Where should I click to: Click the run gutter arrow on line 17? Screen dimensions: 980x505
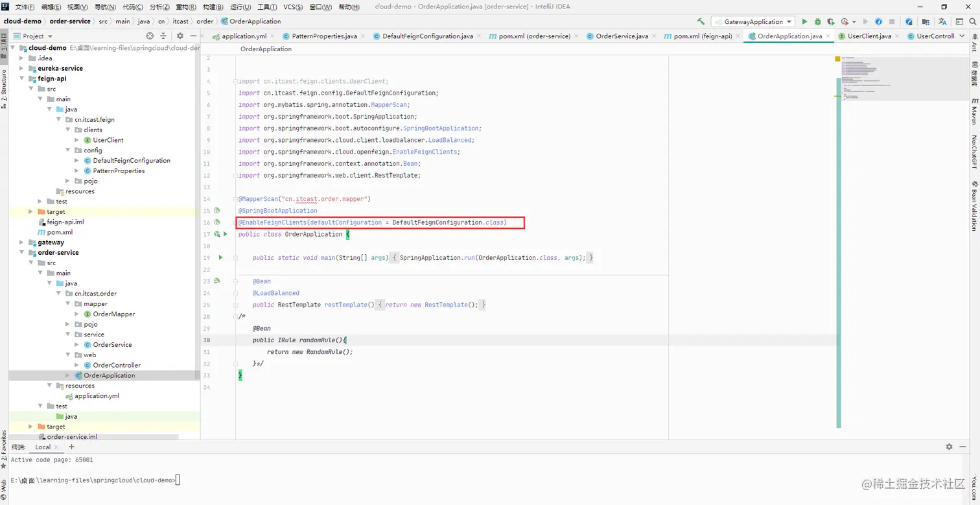(226, 234)
